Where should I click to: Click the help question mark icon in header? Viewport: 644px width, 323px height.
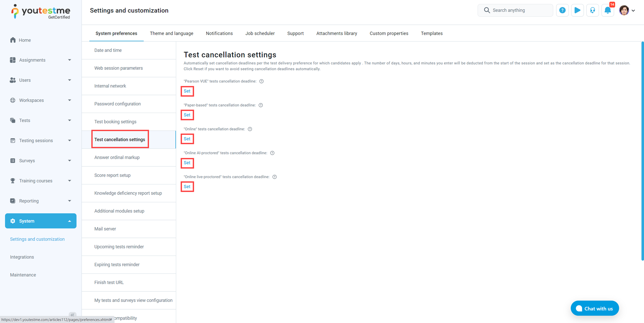562,10
